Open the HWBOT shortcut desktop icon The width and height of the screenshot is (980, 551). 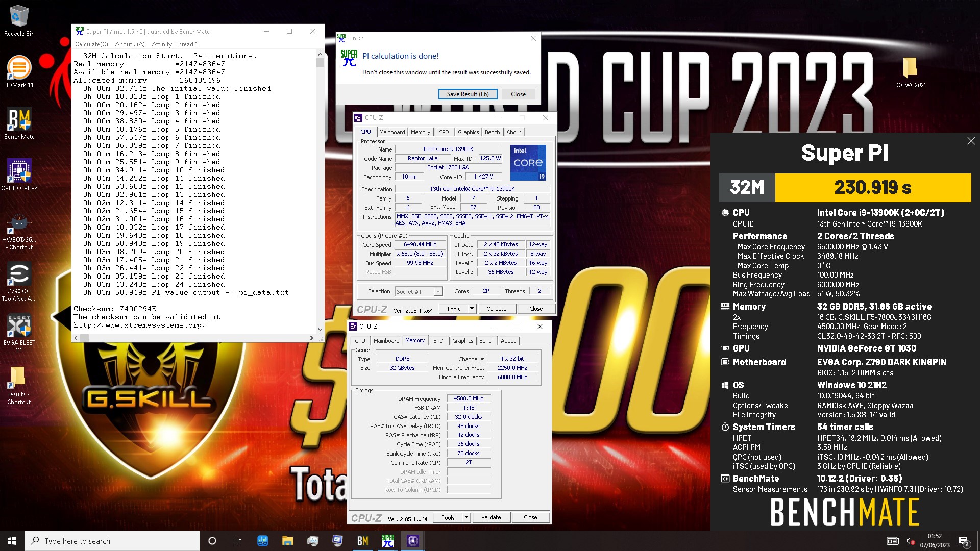click(19, 232)
